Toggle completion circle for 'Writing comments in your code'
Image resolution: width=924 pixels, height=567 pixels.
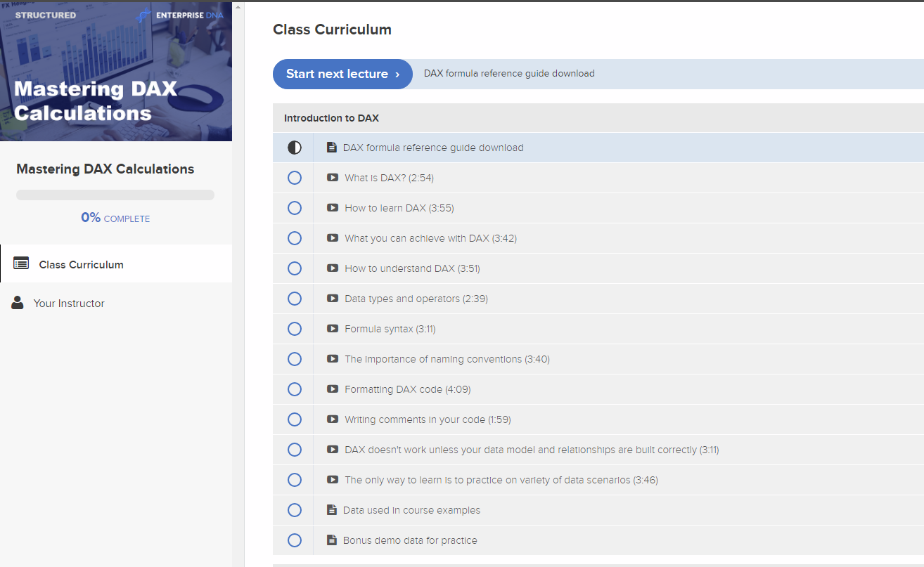(x=295, y=419)
